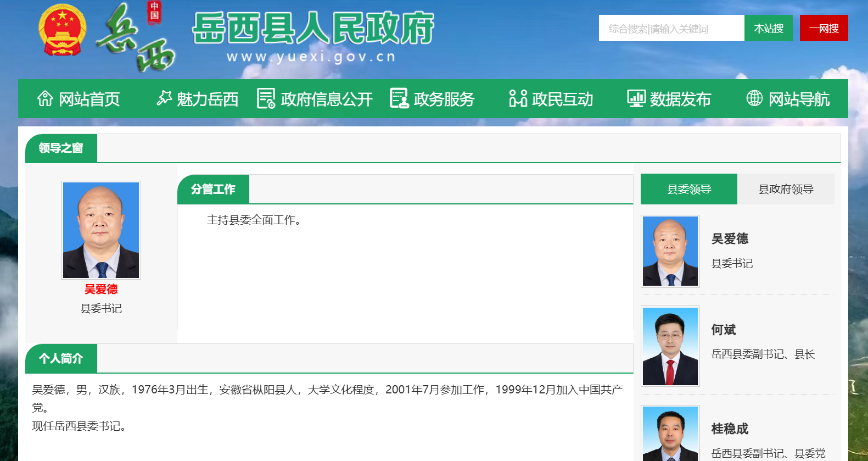Switch to the 县政府领导 tab

pos(786,189)
